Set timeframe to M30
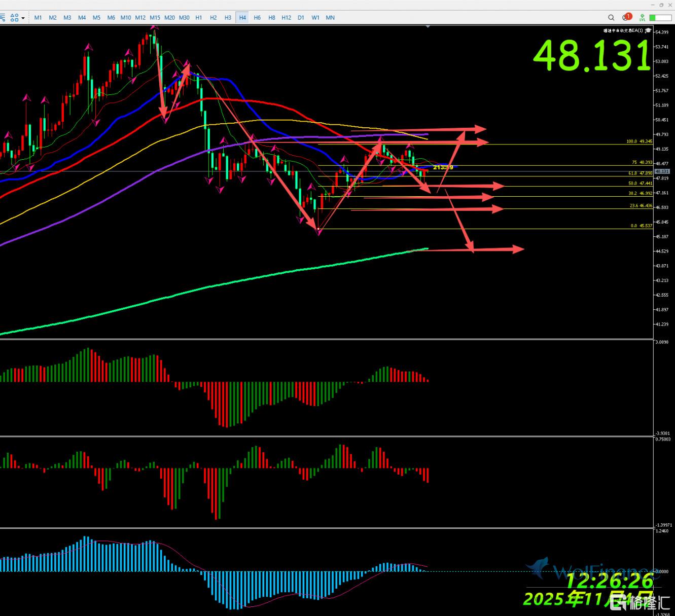This screenshot has height=616, width=675. tap(184, 18)
